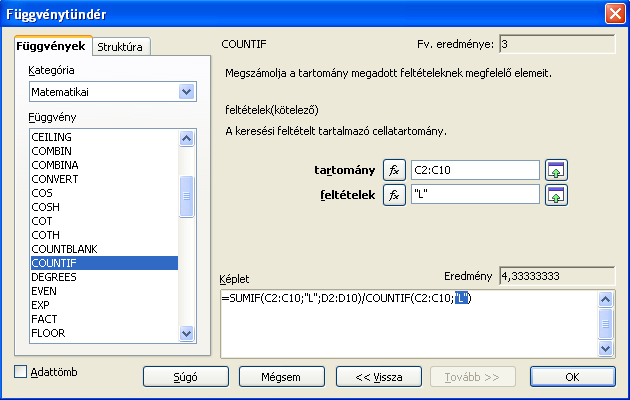The width and height of the screenshot is (630, 400).
Task: Select FLOOR in function list
Action: coord(104,333)
